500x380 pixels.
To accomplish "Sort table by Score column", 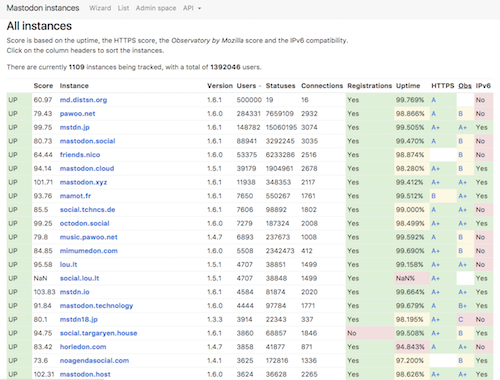I will pyautogui.click(x=43, y=86).
